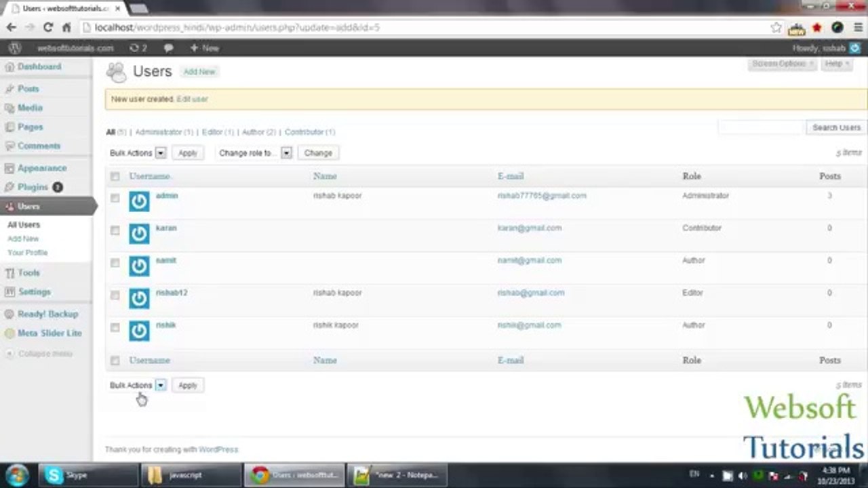Click Add New next to Users heading
This screenshot has height=488, width=868.
click(x=199, y=72)
